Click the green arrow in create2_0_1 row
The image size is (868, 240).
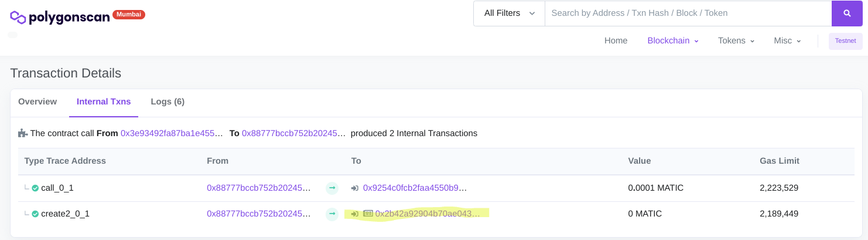[332, 214]
